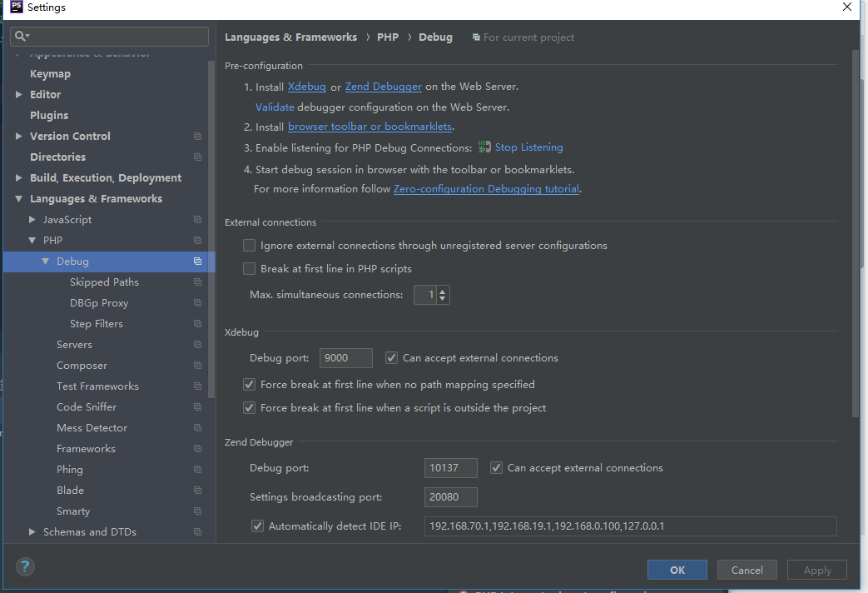868x593 pixels.
Task: Click project-level icon beside Blade
Action: [x=197, y=491]
